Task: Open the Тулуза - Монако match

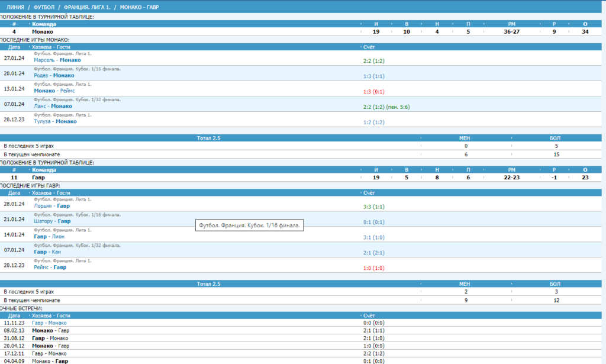Action: click(x=55, y=121)
